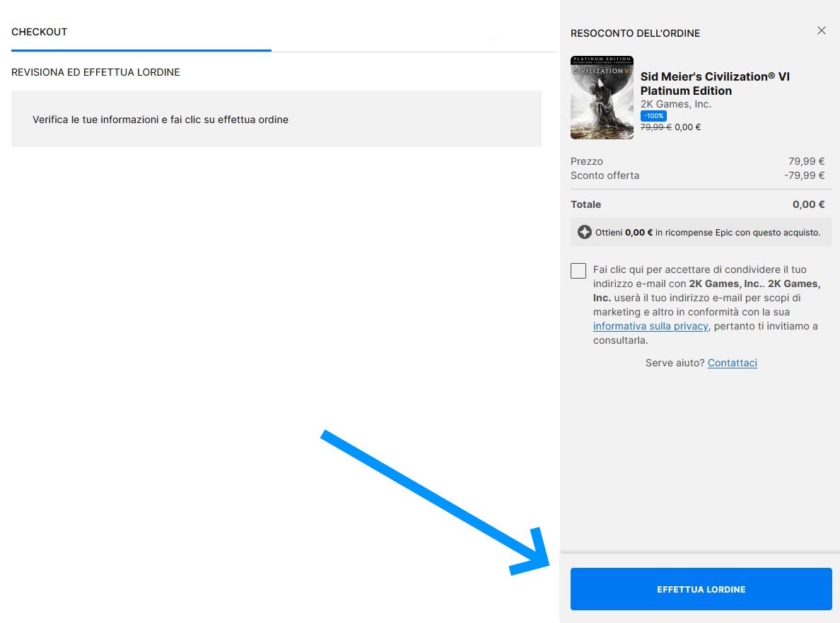Click the 'Serve aiuto?' text
Image resolution: width=840 pixels, height=623 pixels.
coord(675,363)
